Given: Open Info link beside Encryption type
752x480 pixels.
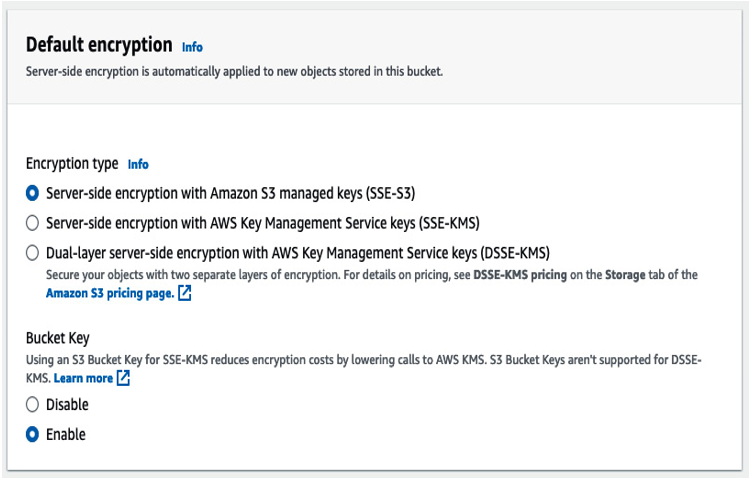Looking at the screenshot, I should [138, 164].
